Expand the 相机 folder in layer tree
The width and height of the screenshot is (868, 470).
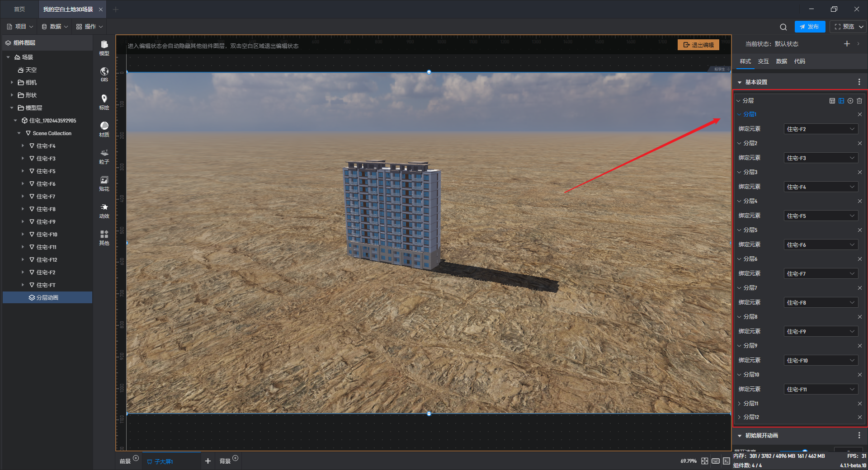click(12, 82)
